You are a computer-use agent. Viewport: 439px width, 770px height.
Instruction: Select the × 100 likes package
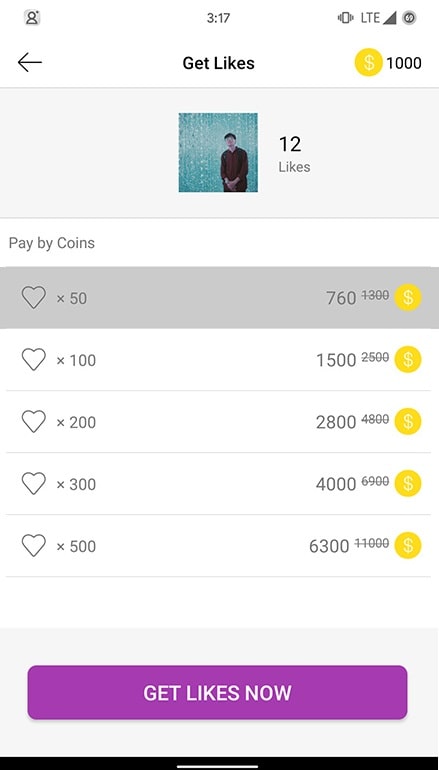pyautogui.click(x=220, y=359)
